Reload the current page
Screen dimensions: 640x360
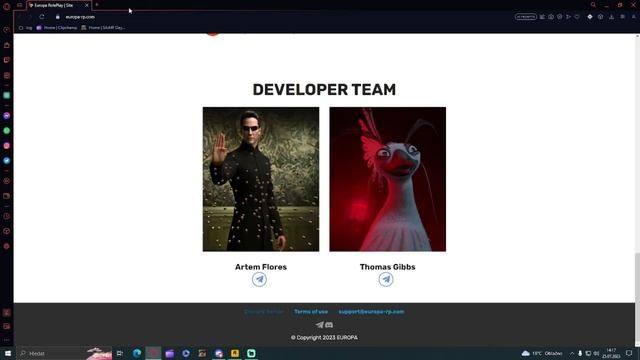(42, 17)
